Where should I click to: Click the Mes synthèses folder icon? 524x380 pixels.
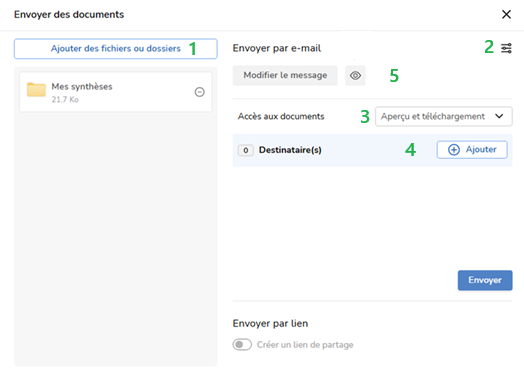click(36, 90)
